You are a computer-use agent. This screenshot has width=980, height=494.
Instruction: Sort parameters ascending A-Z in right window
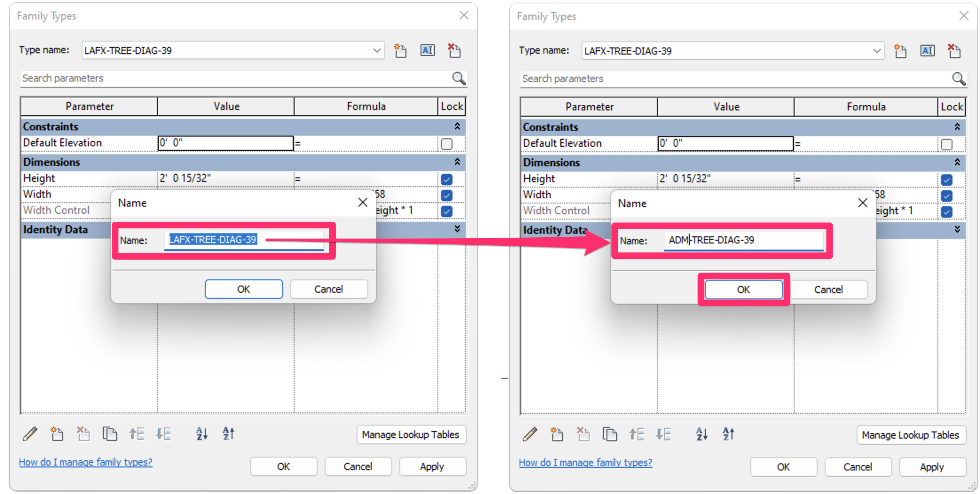[702, 434]
